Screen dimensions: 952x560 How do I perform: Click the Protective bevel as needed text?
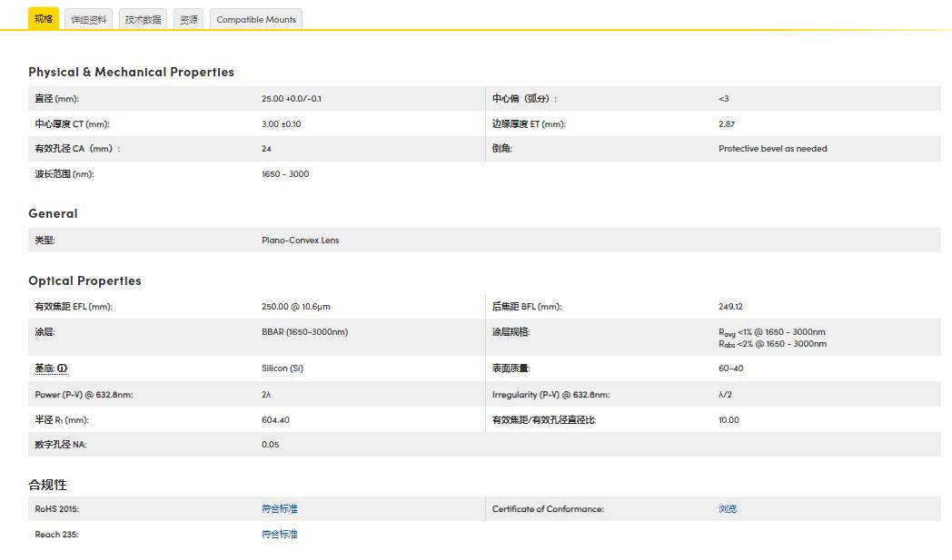click(772, 149)
